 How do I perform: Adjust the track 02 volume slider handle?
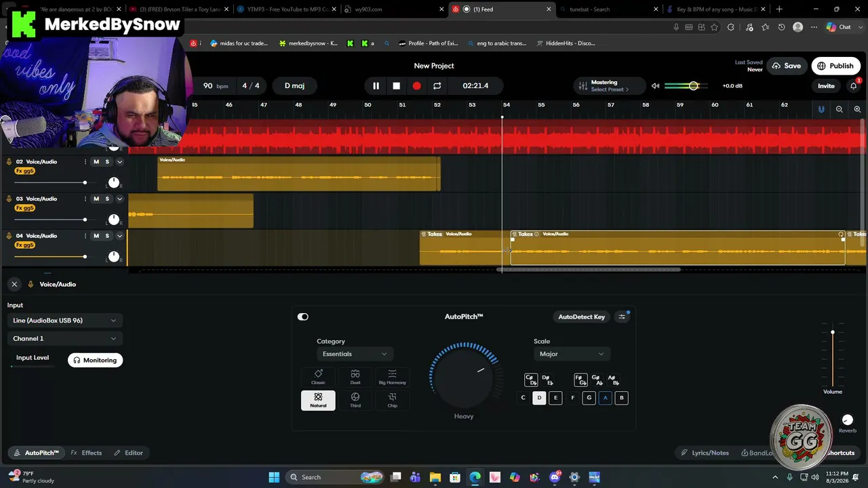click(85, 183)
